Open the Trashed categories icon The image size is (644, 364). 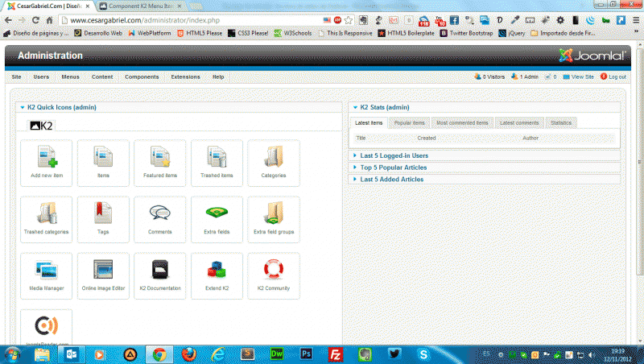(x=47, y=219)
